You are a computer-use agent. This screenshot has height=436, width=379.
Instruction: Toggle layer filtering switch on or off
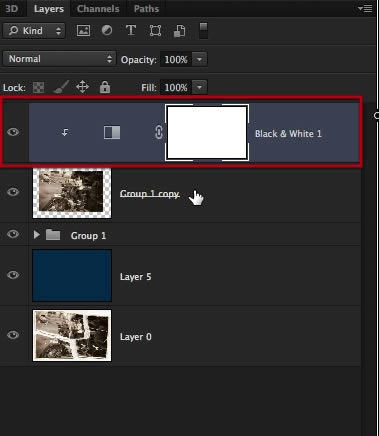point(203,31)
